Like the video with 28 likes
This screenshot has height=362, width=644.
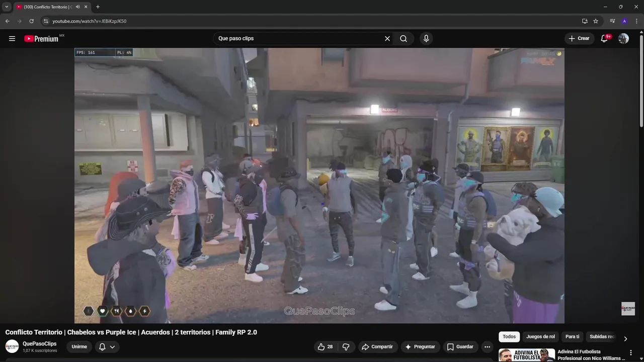pos(325,346)
